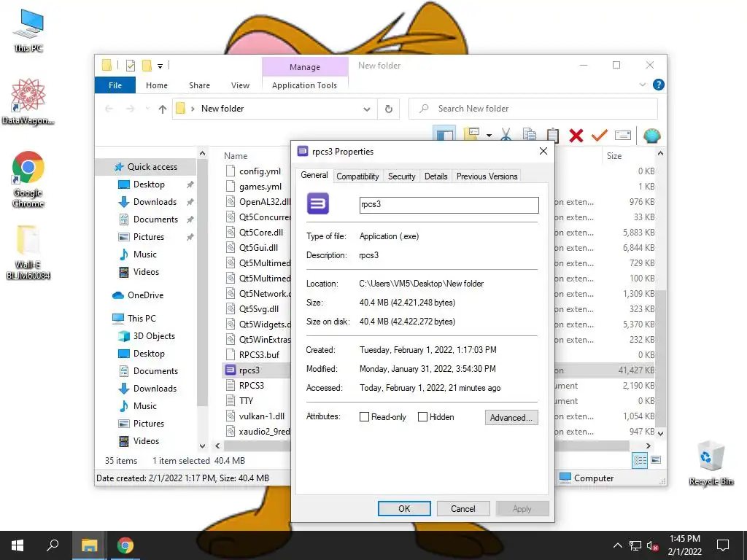Click the rpcs3 file name field

[x=449, y=205]
